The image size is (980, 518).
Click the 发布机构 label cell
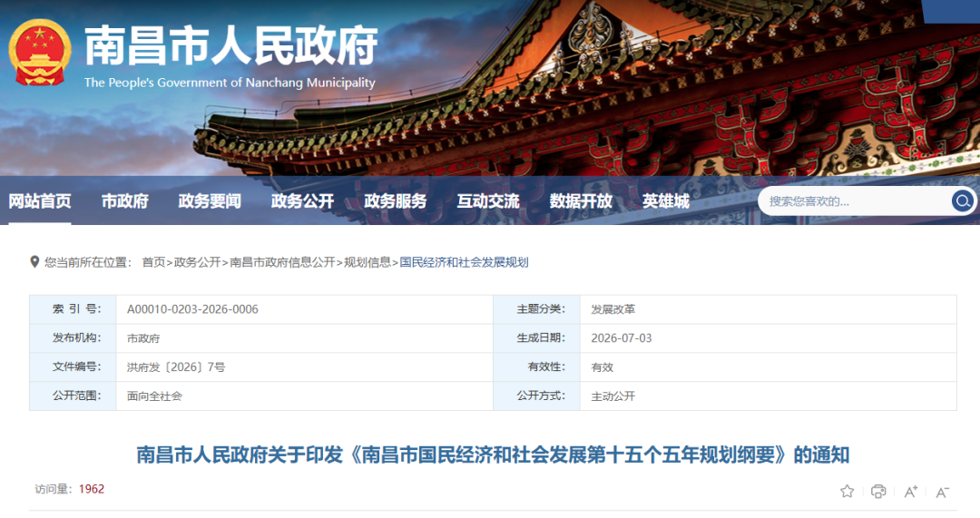(x=73, y=338)
